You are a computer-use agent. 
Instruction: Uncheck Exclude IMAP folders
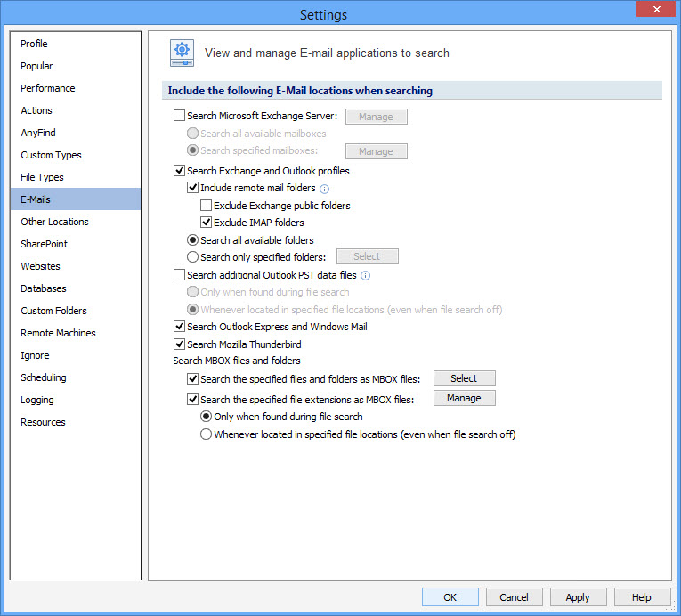click(x=207, y=223)
